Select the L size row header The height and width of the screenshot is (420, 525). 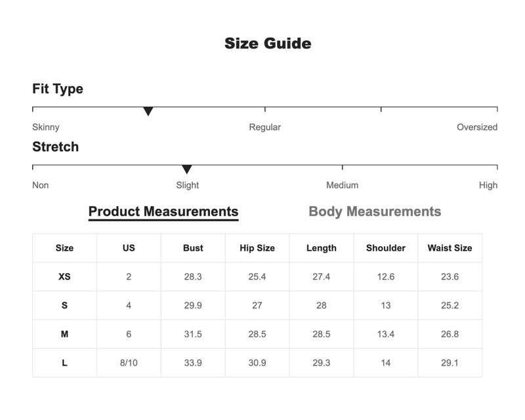tap(64, 363)
